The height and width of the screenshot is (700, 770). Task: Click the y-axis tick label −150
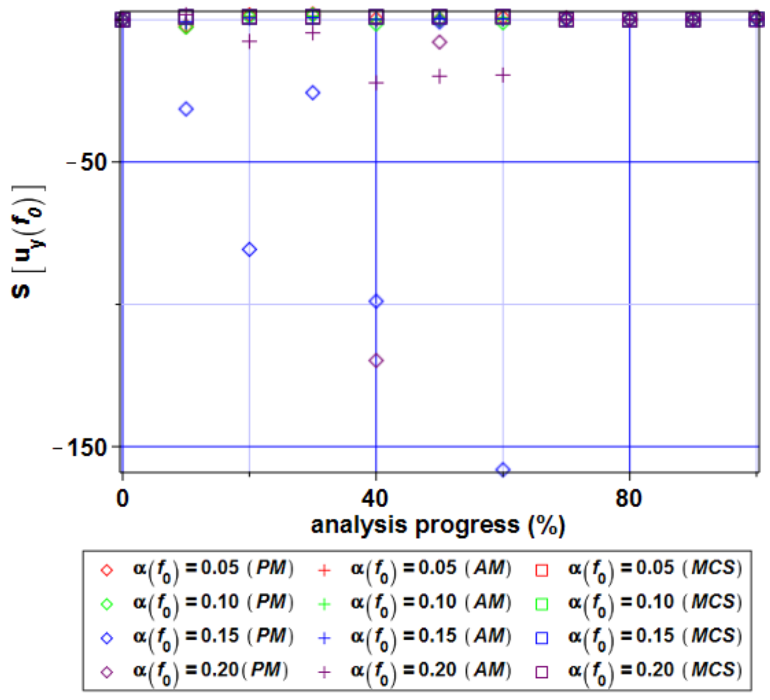click(x=80, y=447)
